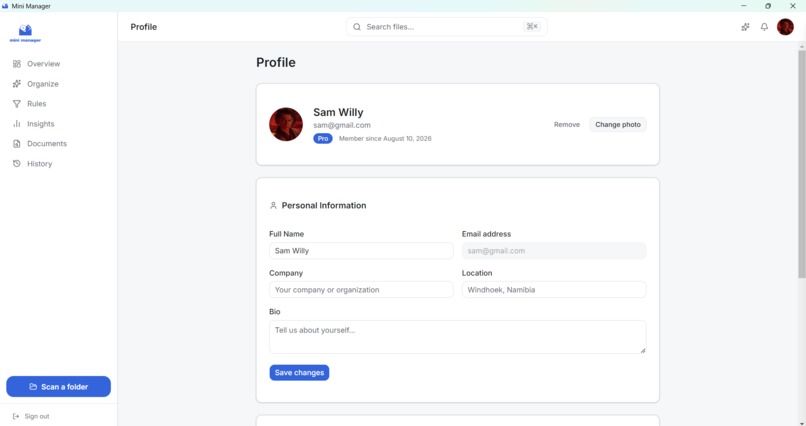
Task: Maximize the Mini Manager window
Action: tap(768, 6)
